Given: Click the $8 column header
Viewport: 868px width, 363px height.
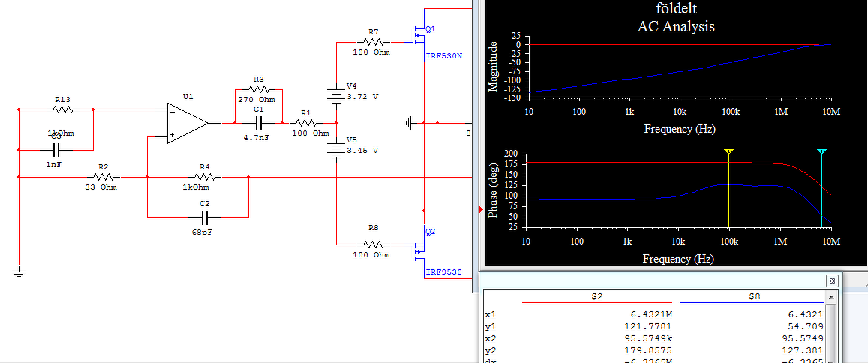Looking at the screenshot, I should click(755, 296).
